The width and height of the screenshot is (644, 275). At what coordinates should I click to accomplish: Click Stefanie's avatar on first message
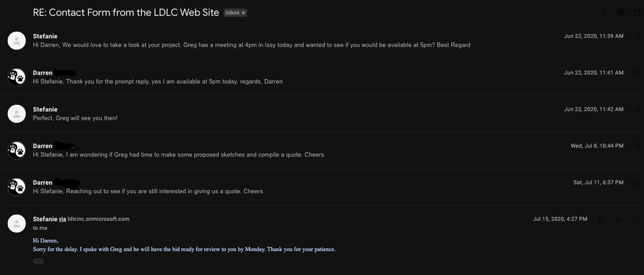(x=16, y=41)
